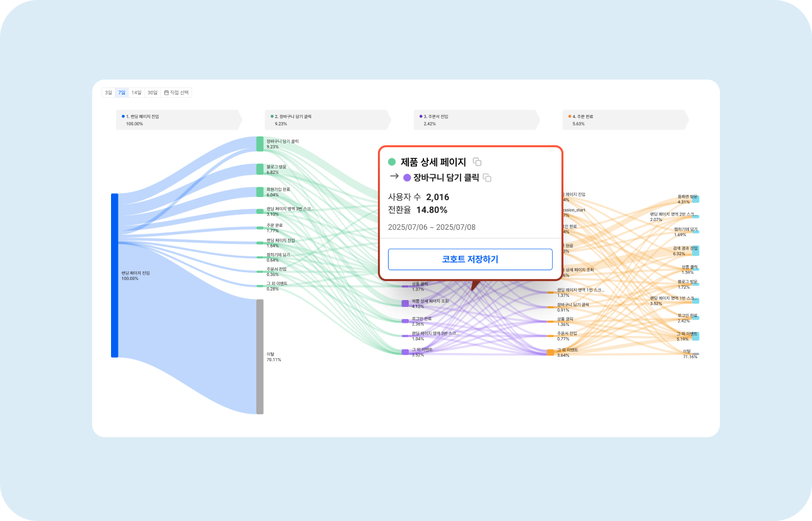Copy the 제품 상세 페이지 event name
This screenshot has width=812, height=521.
[477, 162]
